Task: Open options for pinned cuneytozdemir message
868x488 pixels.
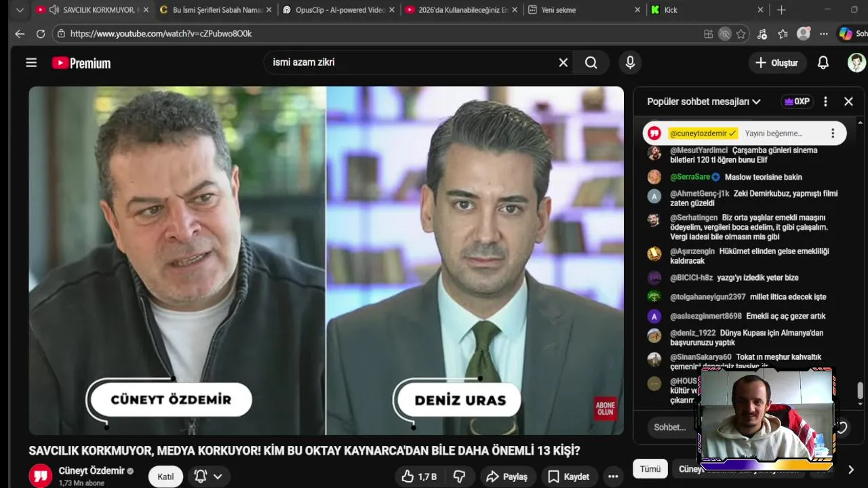Action: pos(833,134)
